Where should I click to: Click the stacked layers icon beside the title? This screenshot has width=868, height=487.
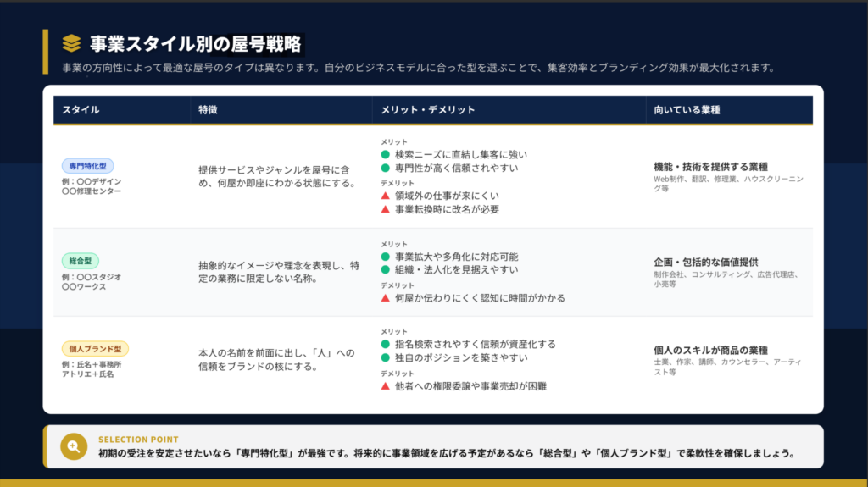pos(72,43)
